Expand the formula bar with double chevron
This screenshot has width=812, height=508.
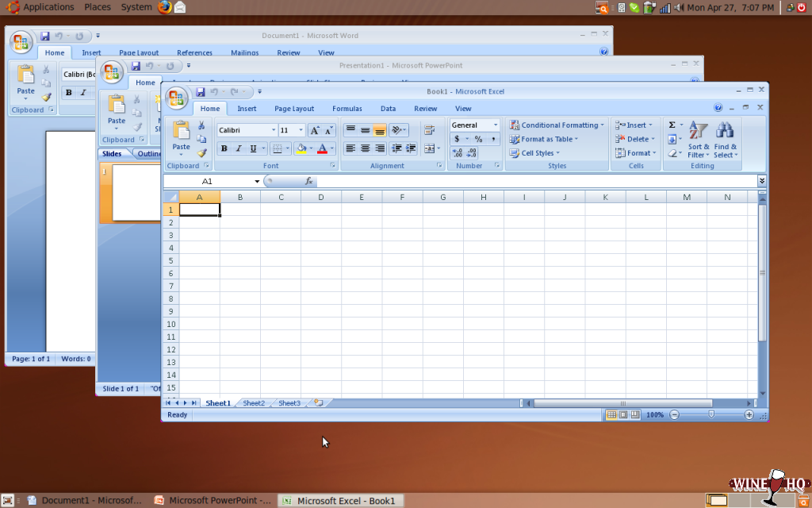[762, 180]
